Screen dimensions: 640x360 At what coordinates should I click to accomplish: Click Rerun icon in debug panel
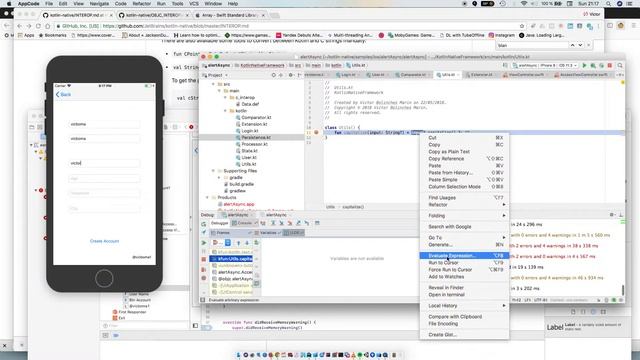coord(204,224)
